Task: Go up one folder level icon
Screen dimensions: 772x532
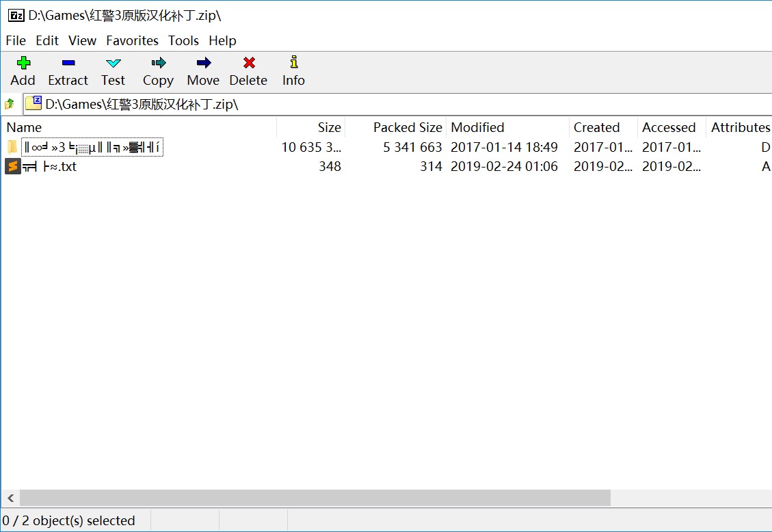Action: click(x=10, y=104)
